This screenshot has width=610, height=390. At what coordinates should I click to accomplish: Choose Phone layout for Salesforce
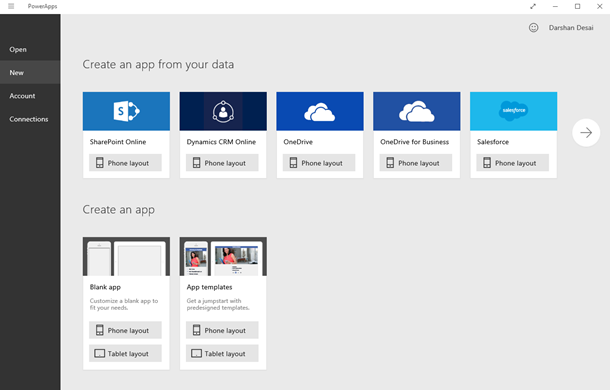[513, 163]
